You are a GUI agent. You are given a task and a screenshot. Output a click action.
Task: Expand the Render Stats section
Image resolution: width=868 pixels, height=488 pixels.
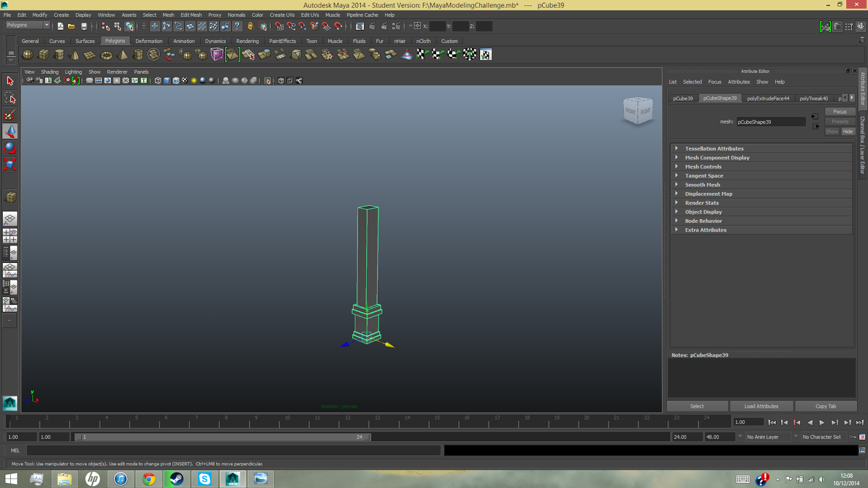click(701, 202)
